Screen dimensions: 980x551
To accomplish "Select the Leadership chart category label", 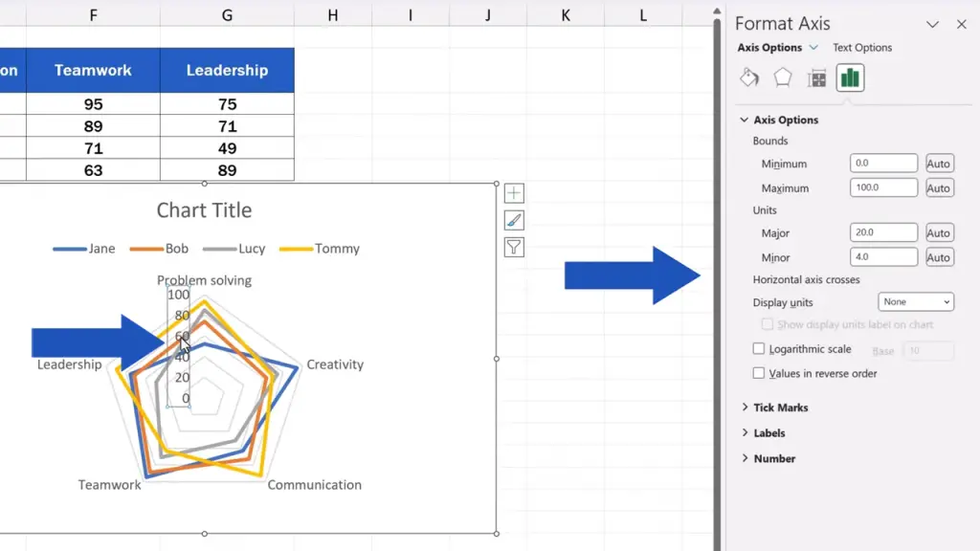I will 69,364.
